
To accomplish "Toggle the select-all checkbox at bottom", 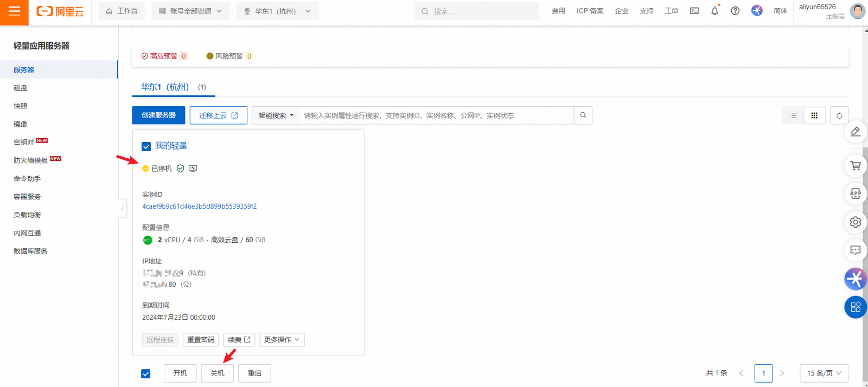I will [146, 373].
